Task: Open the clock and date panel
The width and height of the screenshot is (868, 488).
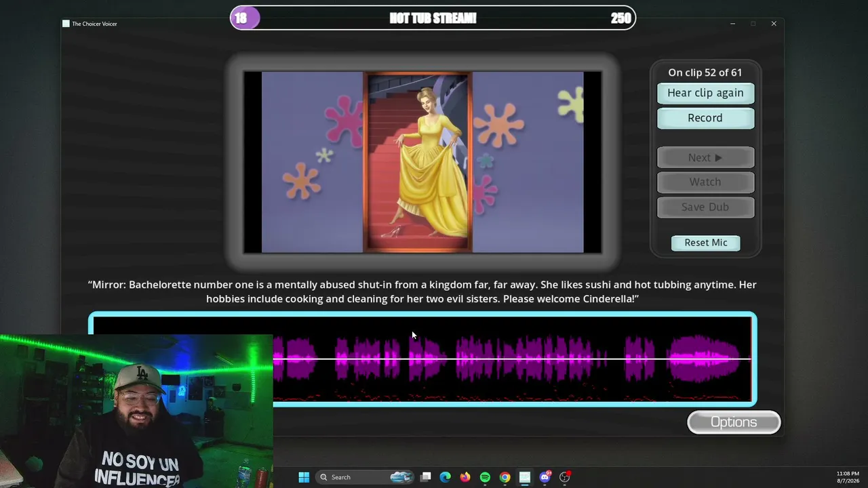Action: 848,477
